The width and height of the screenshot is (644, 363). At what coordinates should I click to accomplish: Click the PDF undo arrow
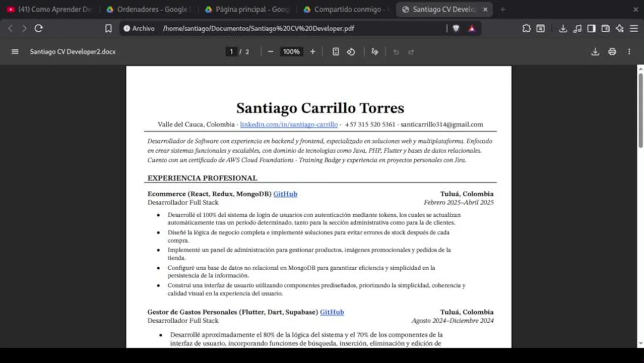396,51
